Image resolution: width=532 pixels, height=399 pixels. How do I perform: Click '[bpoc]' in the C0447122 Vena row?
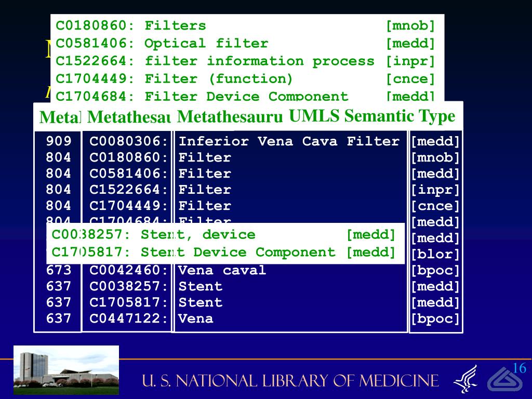436,318
